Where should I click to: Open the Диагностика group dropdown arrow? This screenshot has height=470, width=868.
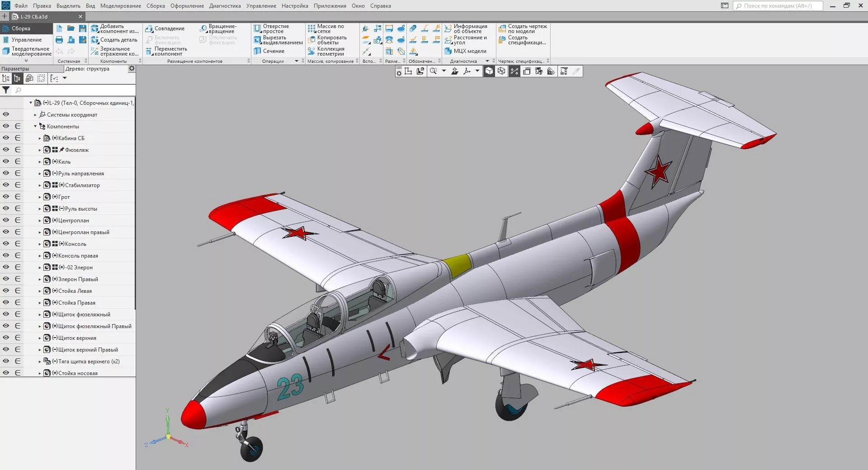coord(487,61)
